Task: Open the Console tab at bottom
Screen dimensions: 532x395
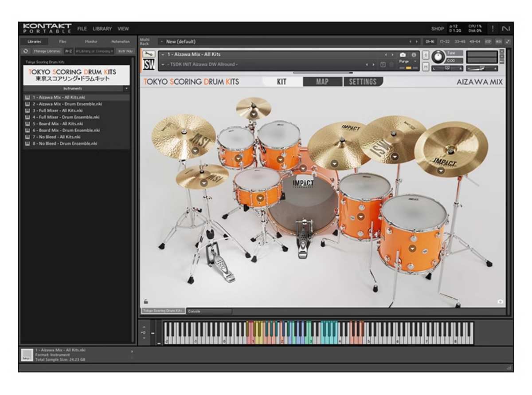Action: click(209, 311)
